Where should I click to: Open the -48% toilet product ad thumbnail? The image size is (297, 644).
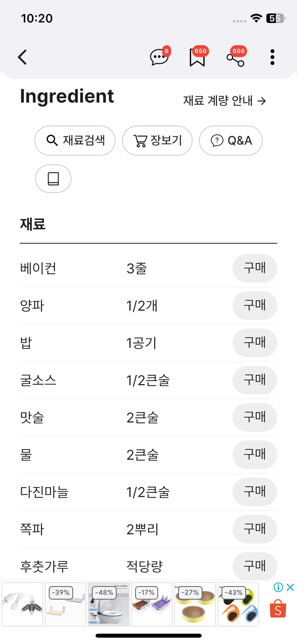point(109,604)
